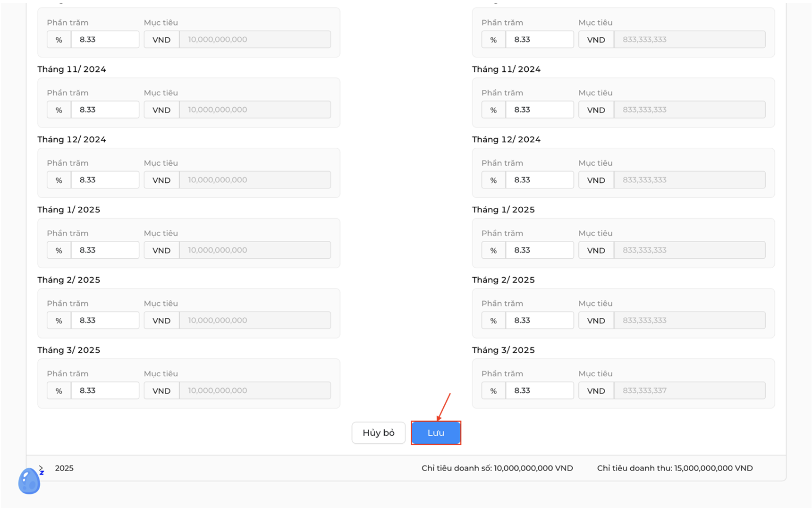Focus the right Tháng 1/2025 percent field

[540, 250]
